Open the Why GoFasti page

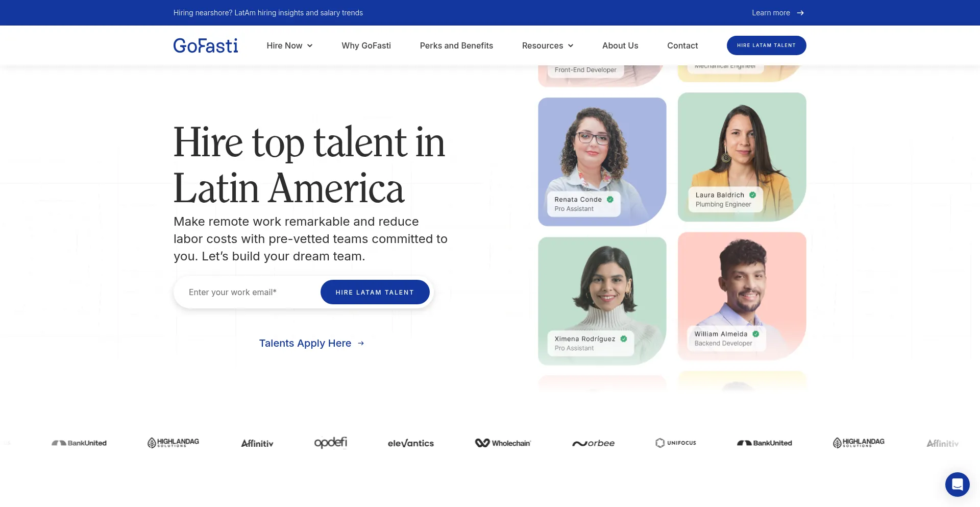click(366, 45)
